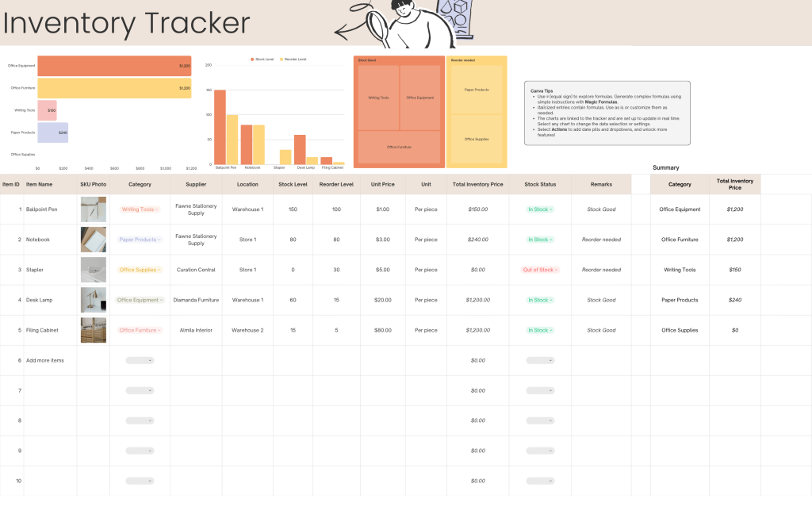Image resolution: width=812 pixels, height=526 pixels.
Task: Open the Office Supplies category dropdown
Action: (x=140, y=270)
